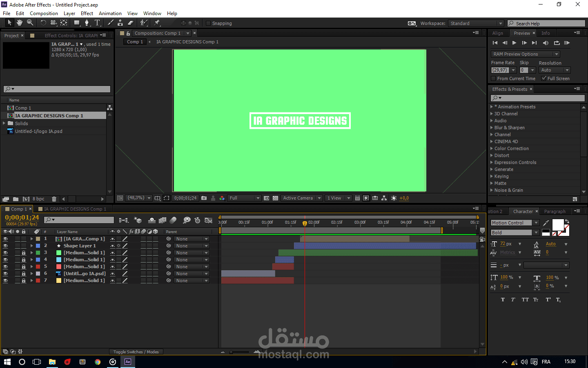Hide the IA GRA...Comp 1 layer eye
588x368 pixels.
(x=5, y=239)
